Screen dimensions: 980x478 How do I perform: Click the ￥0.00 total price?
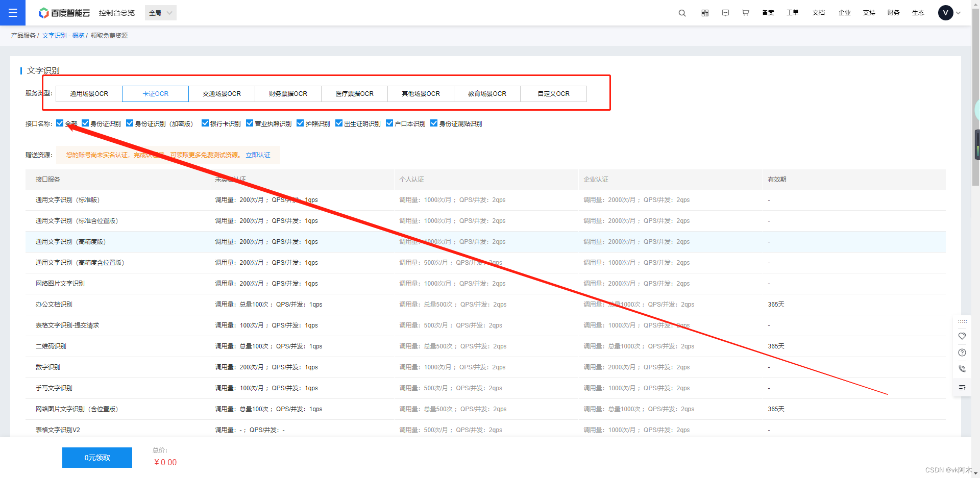(165, 462)
